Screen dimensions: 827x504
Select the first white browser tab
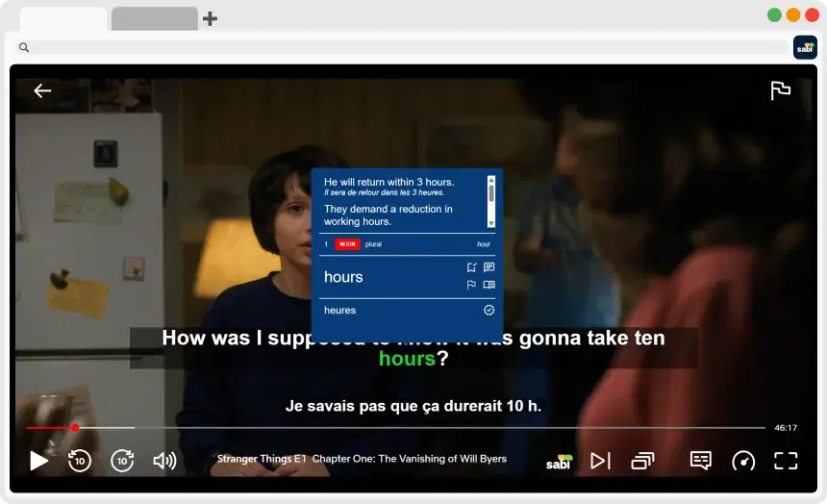pos(63,19)
